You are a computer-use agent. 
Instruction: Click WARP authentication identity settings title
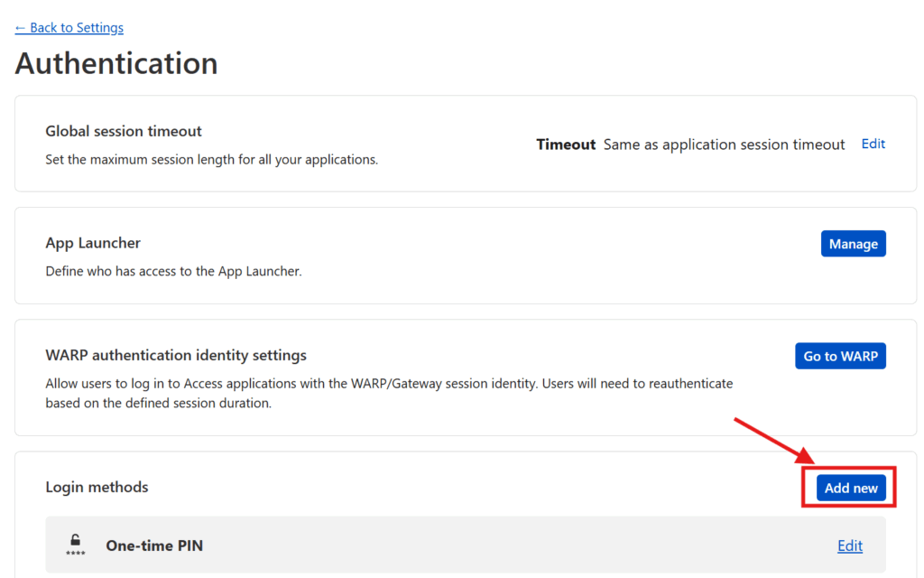(176, 355)
